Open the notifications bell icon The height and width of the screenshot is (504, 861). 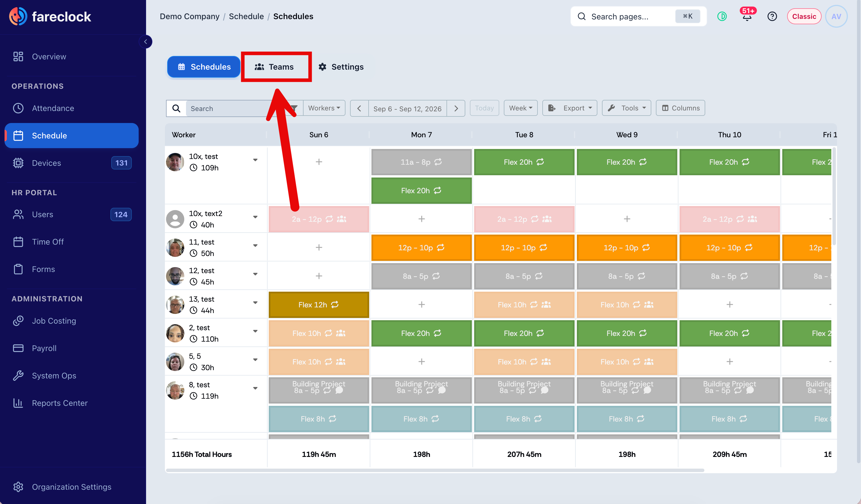747,16
